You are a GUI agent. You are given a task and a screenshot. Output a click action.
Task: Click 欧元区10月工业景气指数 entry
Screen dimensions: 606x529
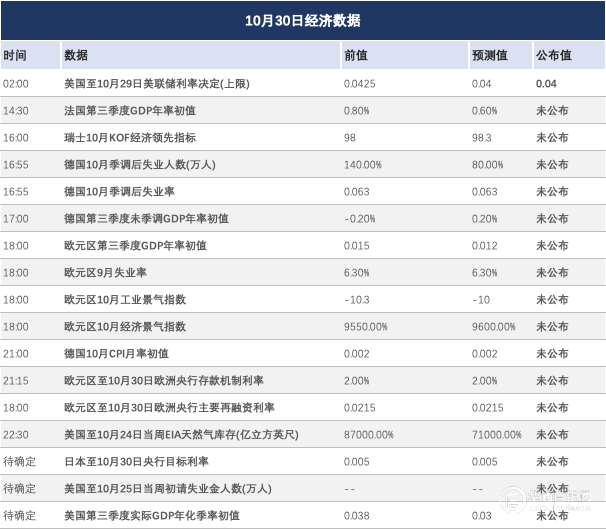tap(124, 299)
